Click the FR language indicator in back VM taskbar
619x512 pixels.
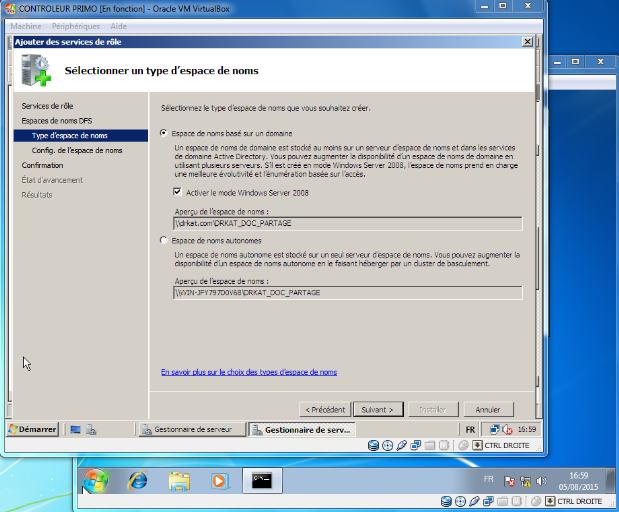pos(488,479)
